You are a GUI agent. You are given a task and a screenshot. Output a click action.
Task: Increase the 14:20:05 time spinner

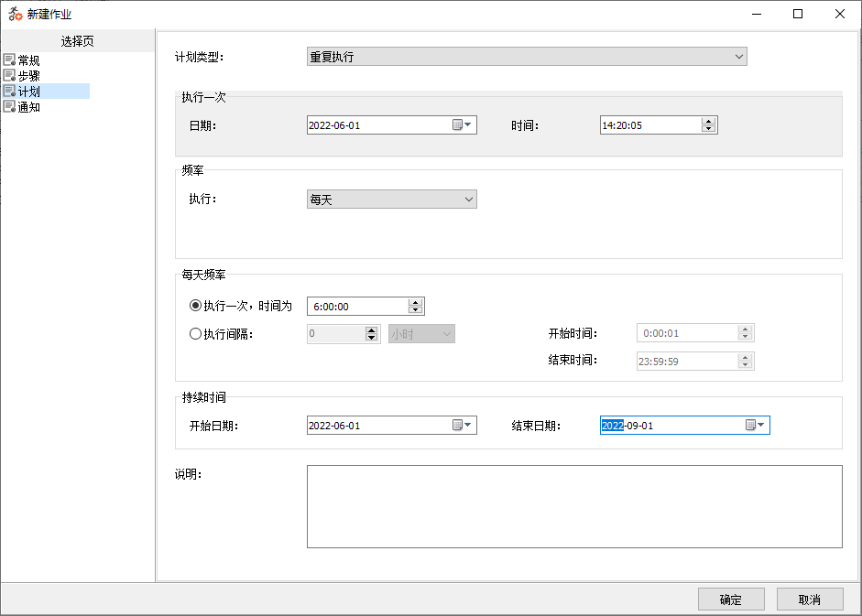709,121
